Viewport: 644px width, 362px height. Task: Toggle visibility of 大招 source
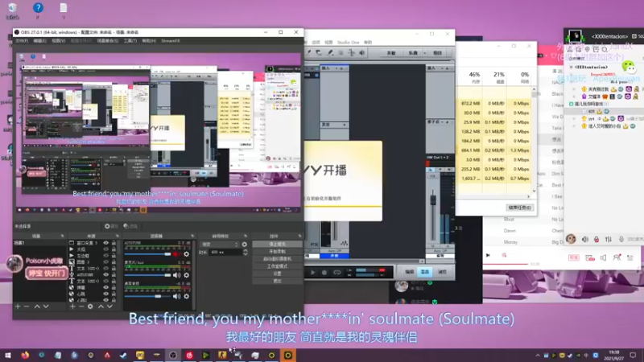(x=106, y=249)
